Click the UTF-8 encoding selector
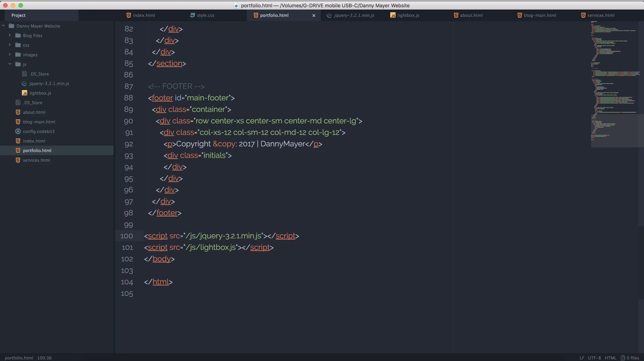The image size is (644, 361). click(x=594, y=358)
